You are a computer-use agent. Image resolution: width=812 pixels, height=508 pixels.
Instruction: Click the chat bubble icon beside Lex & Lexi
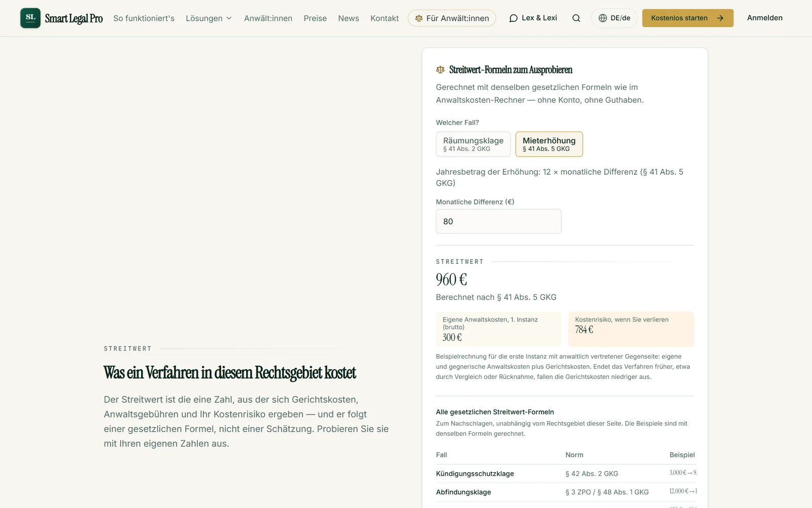click(x=514, y=18)
